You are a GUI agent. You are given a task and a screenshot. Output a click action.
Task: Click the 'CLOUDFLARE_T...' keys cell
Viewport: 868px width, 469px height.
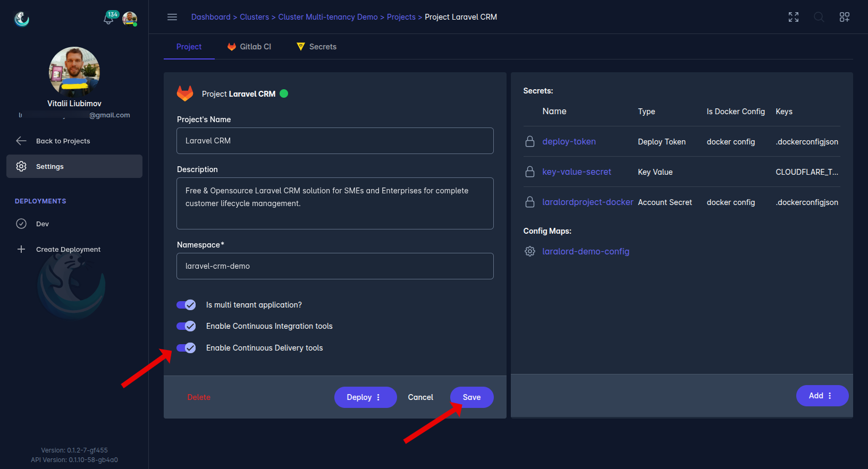[807, 172]
